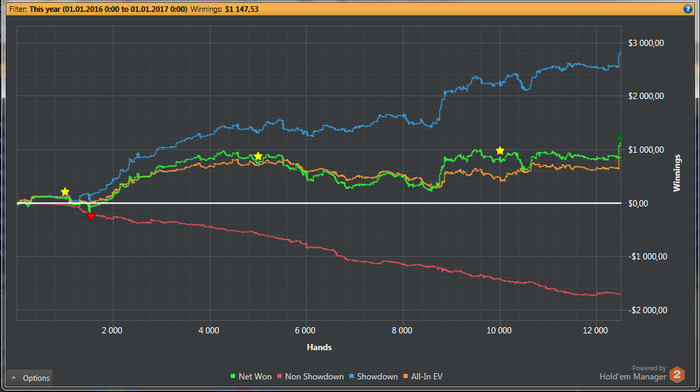Click the '$0,00' axis label
This screenshot has width=700, height=392.
pos(638,203)
